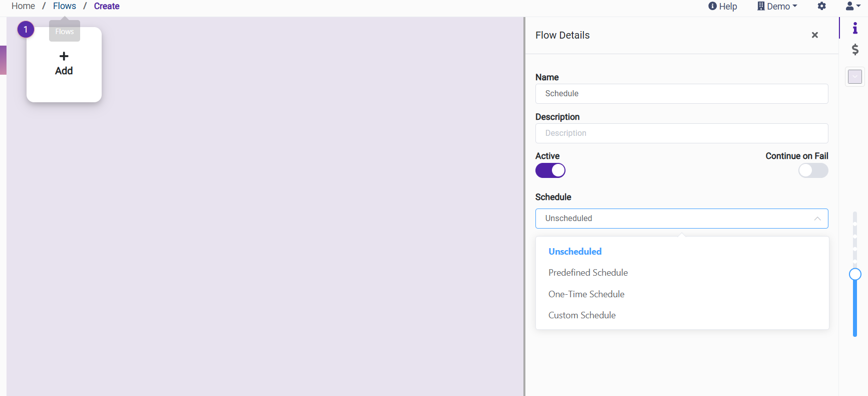Viewport: 868px width, 396px height.
Task: Click the minimap box in sidebar
Action: point(854,77)
